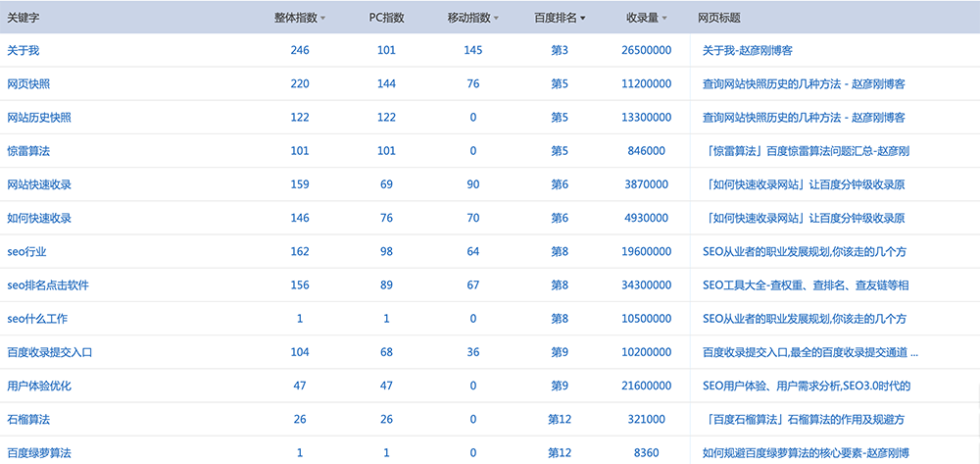Open the SEO工具大全 page title link
The height and width of the screenshot is (464, 980).
[x=806, y=285]
